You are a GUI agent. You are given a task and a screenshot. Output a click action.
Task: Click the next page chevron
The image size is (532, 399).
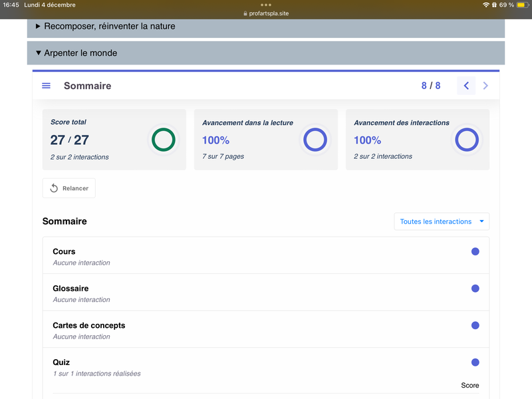485,86
